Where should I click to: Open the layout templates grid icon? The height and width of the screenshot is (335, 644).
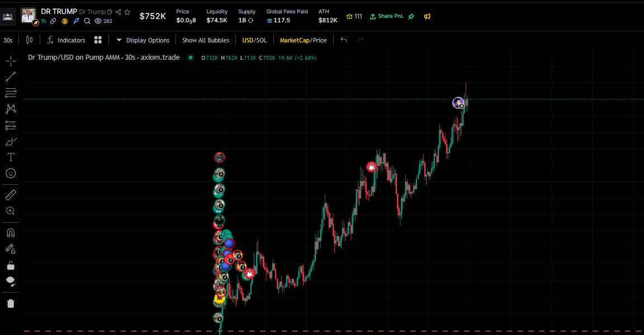coord(98,40)
